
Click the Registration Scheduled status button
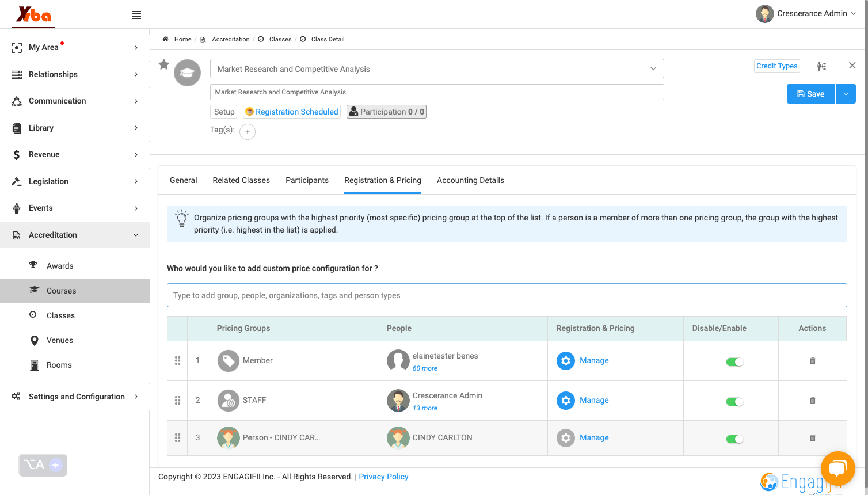point(292,112)
